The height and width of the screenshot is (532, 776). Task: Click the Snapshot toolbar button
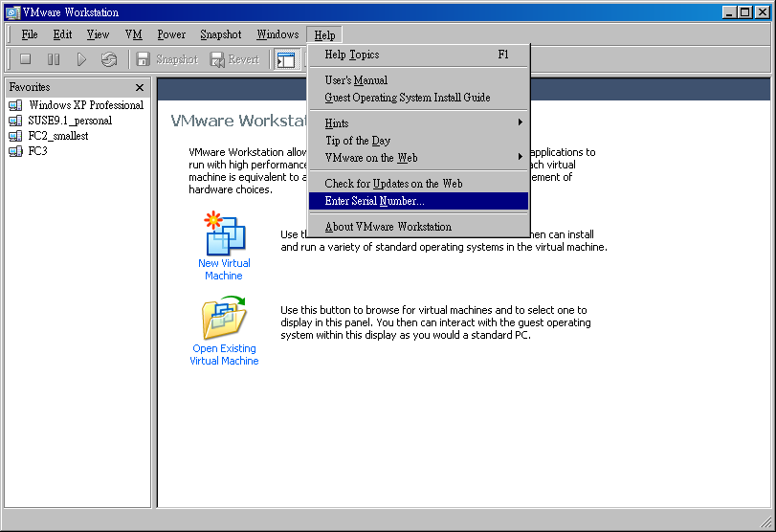click(x=166, y=59)
